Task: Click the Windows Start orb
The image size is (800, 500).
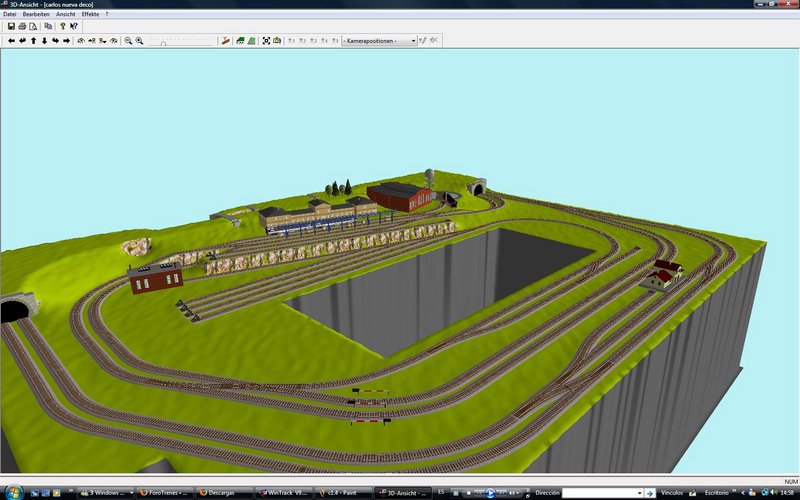Action: [x=13, y=492]
